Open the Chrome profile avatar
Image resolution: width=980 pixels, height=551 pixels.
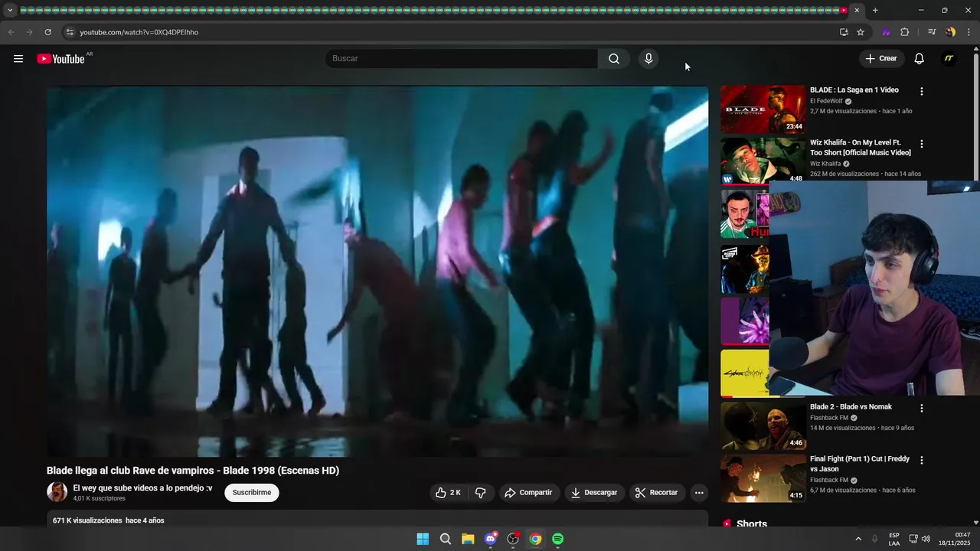[950, 32]
